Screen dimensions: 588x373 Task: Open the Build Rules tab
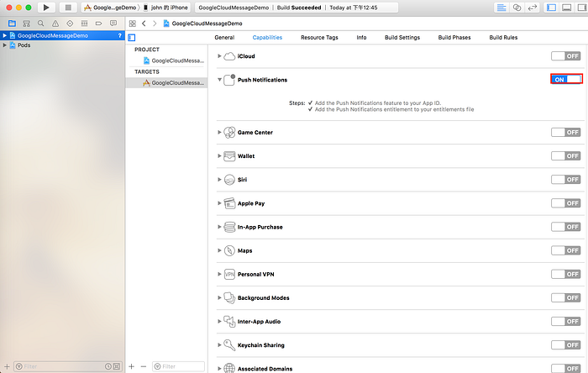click(503, 38)
